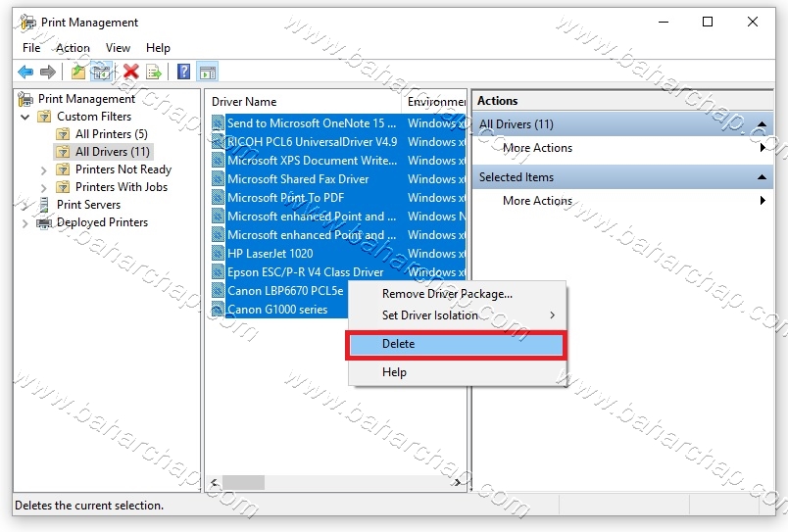This screenshot has width=788, height=532.
Task: Click the Custom Filters folder icon
Action: 44,117
